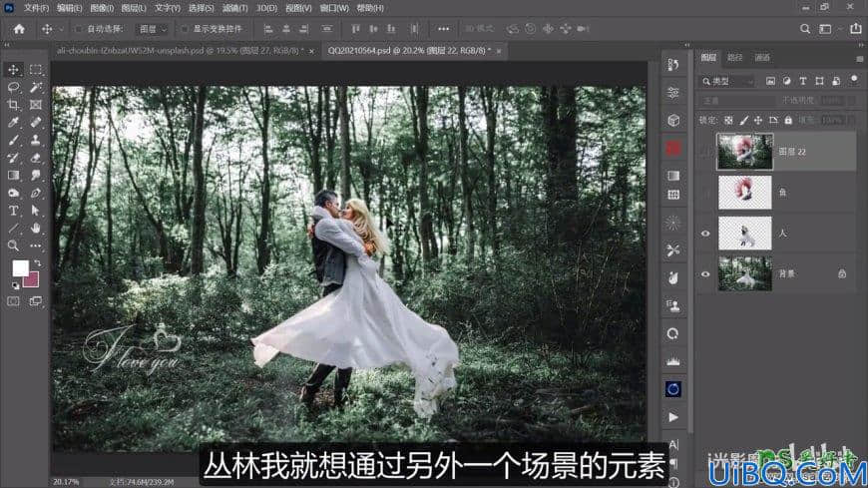This screenshot has height=488, width=868.
Task: Select the Gradient tool
Action: [x=14, y=176]
